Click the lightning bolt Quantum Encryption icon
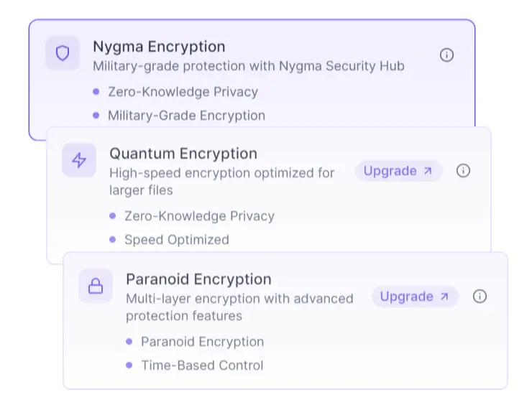 (x=79, y=160)
